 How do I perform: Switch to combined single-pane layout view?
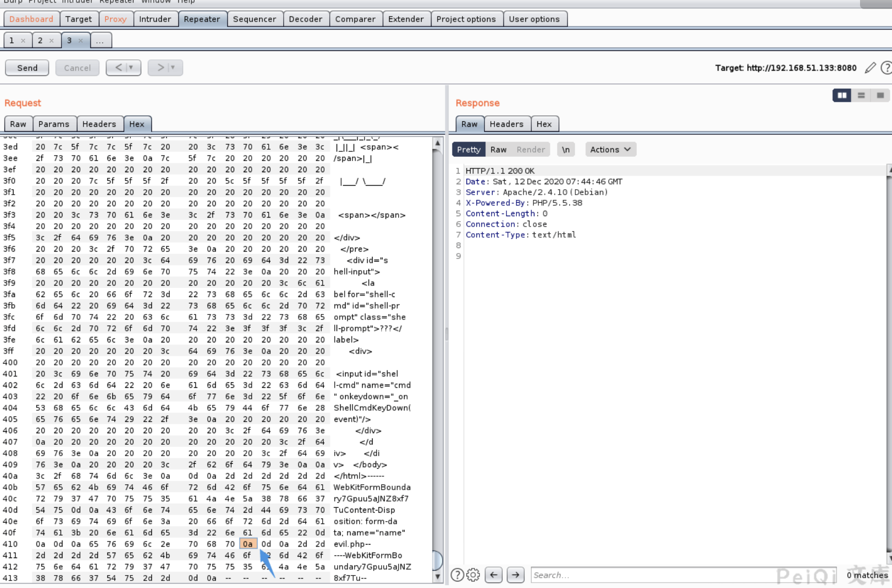tap(880, 95)
